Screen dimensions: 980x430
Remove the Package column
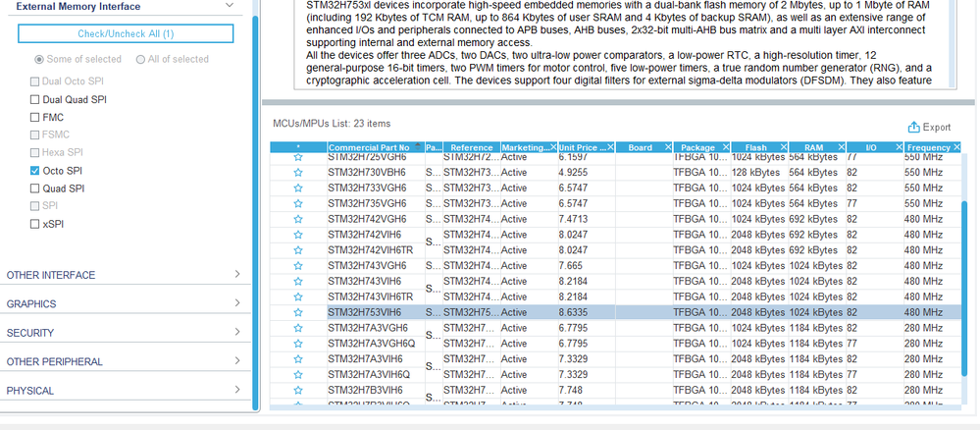[x=726, y=147]
